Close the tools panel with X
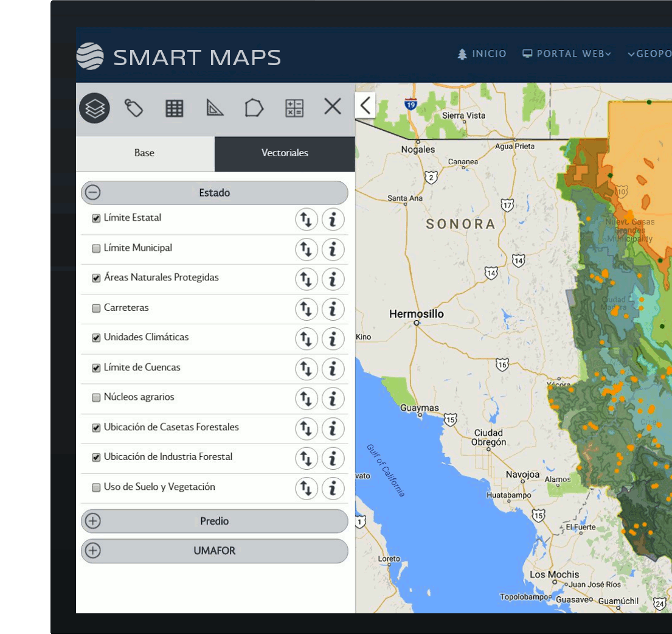This screenshot has width=672, height=634. [x=333, y=106]
